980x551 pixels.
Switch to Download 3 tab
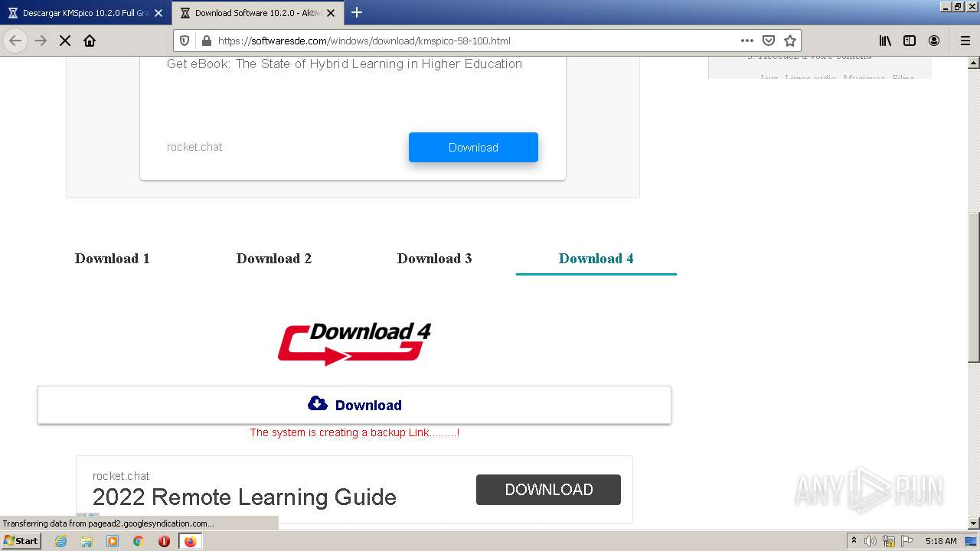(435, 259)
